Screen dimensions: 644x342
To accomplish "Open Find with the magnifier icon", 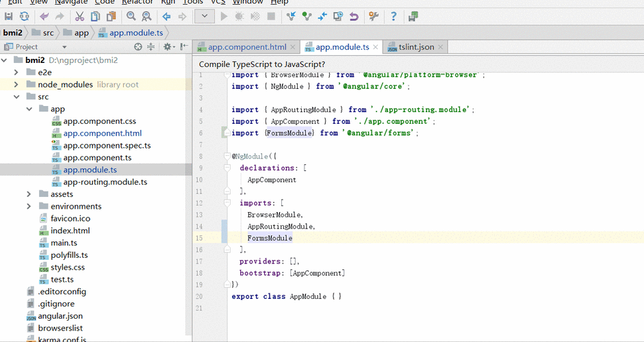I will (x=131, y=16).
